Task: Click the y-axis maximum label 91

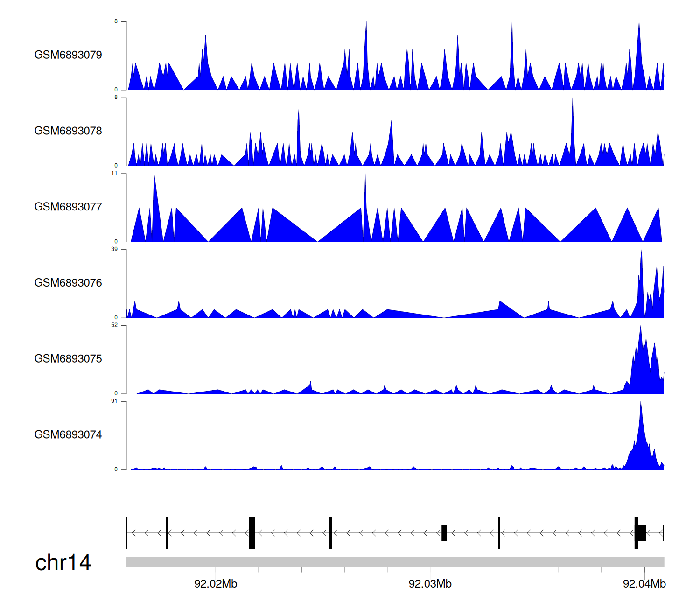Action: click(114, 401)
